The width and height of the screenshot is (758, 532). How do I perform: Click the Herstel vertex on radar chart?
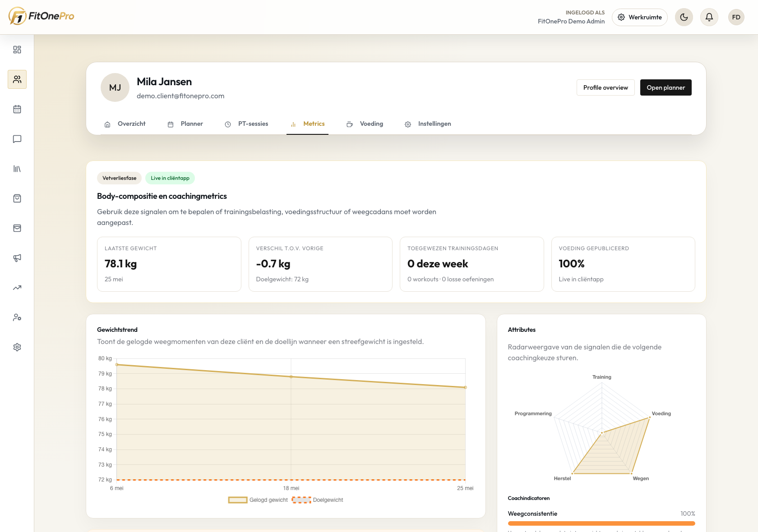tap(573, 473)
